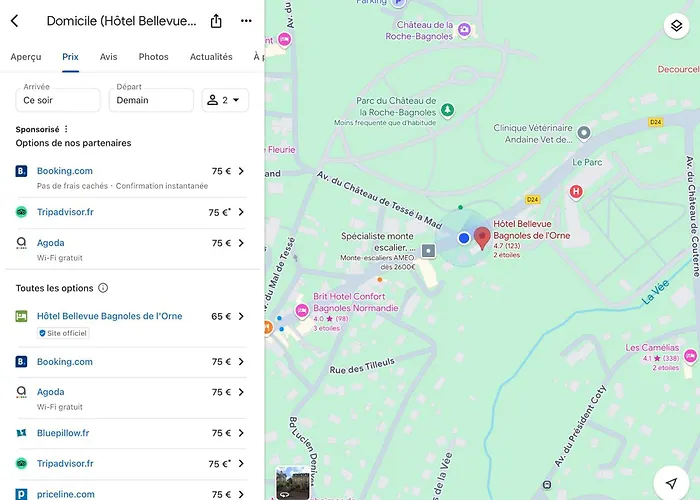
Task: Open the Tripadvisor.fr sponsored link
Action: (x=65, y=212)
